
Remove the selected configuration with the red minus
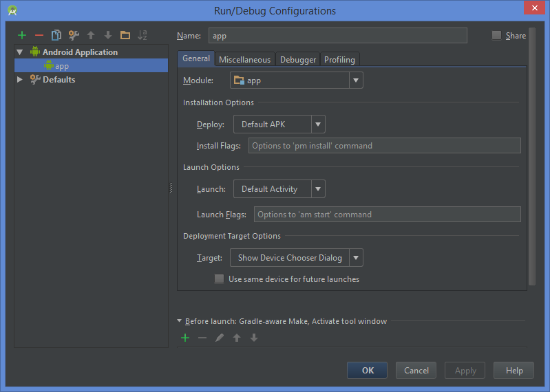pos(39,35)
